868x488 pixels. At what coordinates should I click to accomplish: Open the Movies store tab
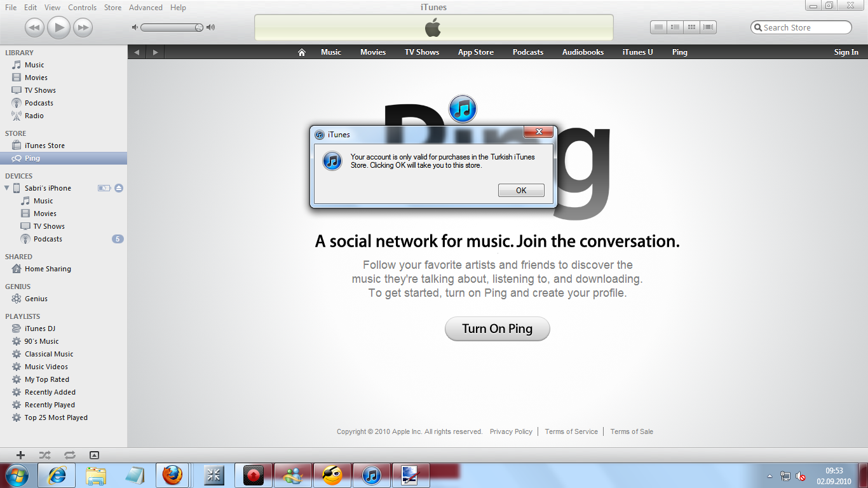373,52
